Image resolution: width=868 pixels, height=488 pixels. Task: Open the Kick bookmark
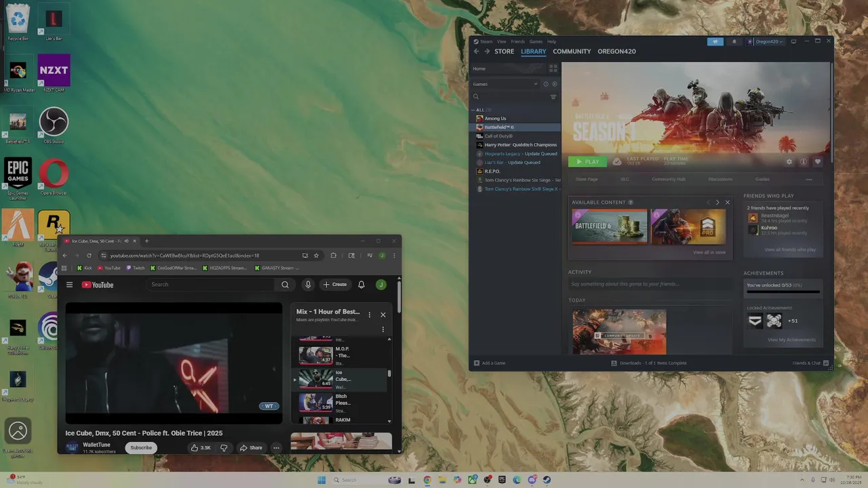(84, 268)
